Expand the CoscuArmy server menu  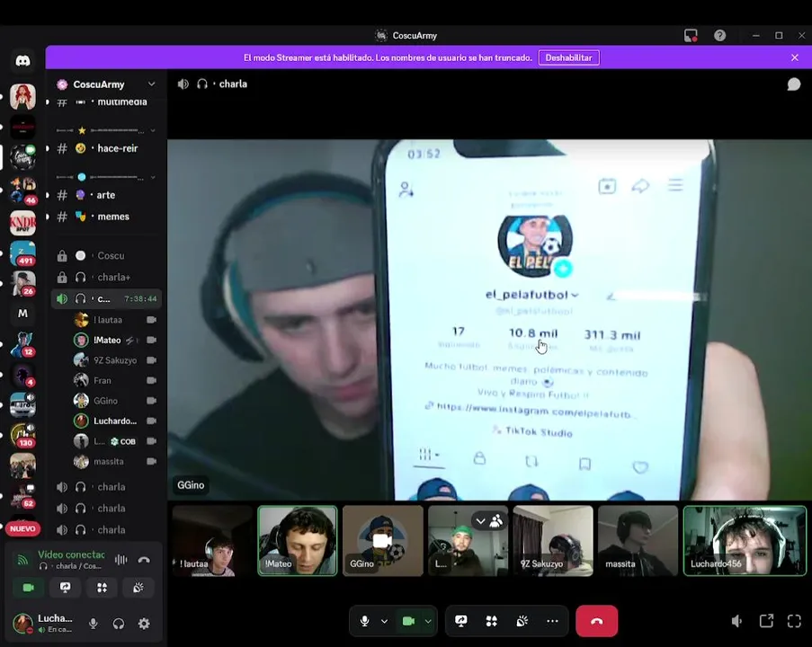point(151,84)
